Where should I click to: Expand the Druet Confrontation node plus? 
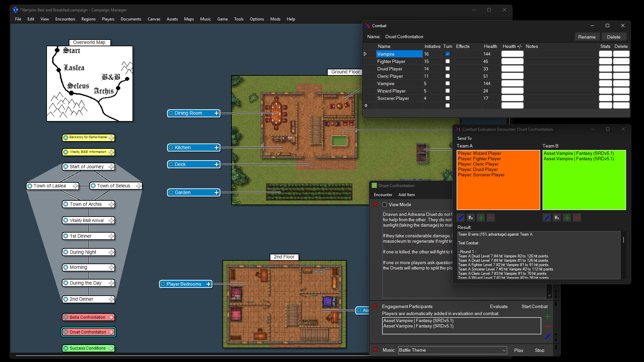(x=111, y=332)
